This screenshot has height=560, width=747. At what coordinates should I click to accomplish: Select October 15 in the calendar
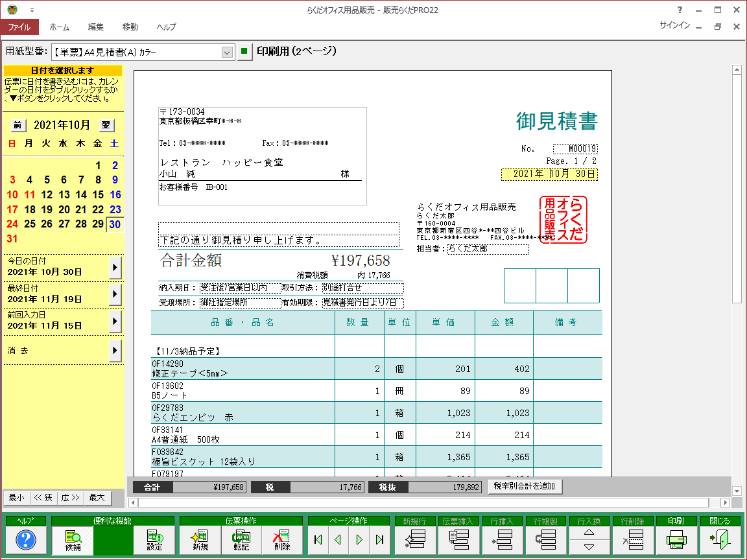coord(98,194)
